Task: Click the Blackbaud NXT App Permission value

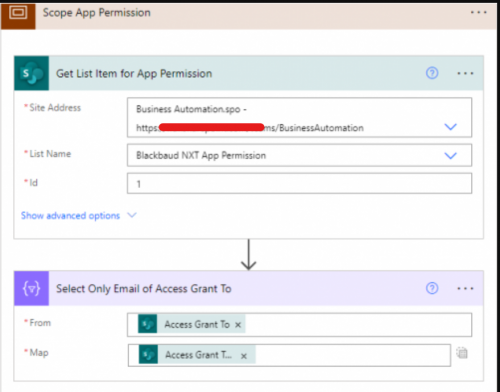Action: coord(201,155)
